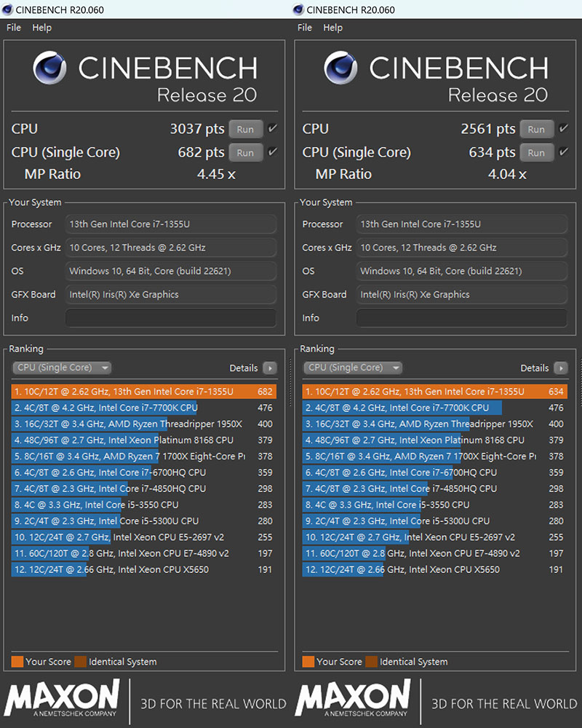582x728 pixels.
Task: Select i5-5300U row in right window
Action: pyautogui.click(x=435, y=521)
